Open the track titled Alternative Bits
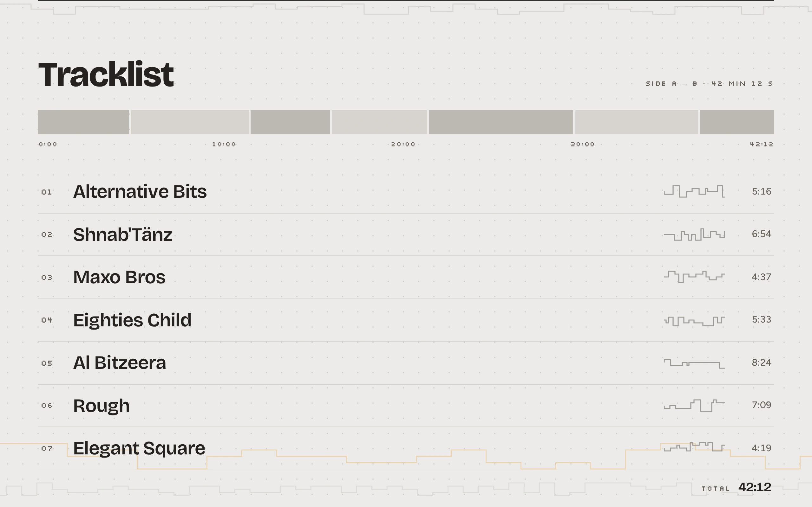The image size is (812, 507). [x=140, y=191]
